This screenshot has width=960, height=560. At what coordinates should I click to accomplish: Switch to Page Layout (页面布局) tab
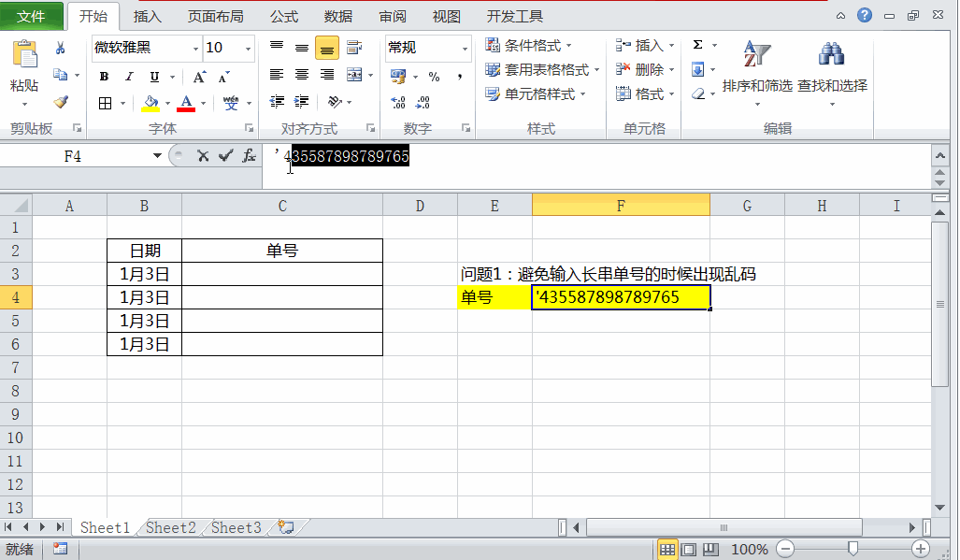216,17
